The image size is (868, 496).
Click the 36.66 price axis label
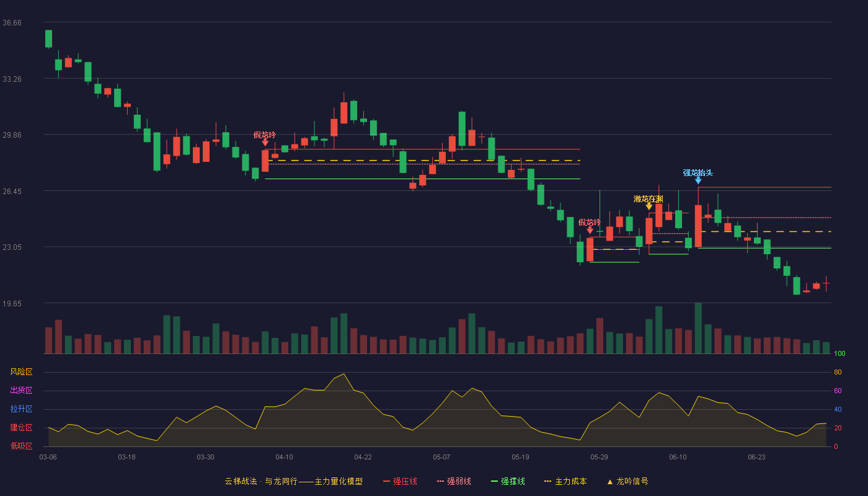12,23
